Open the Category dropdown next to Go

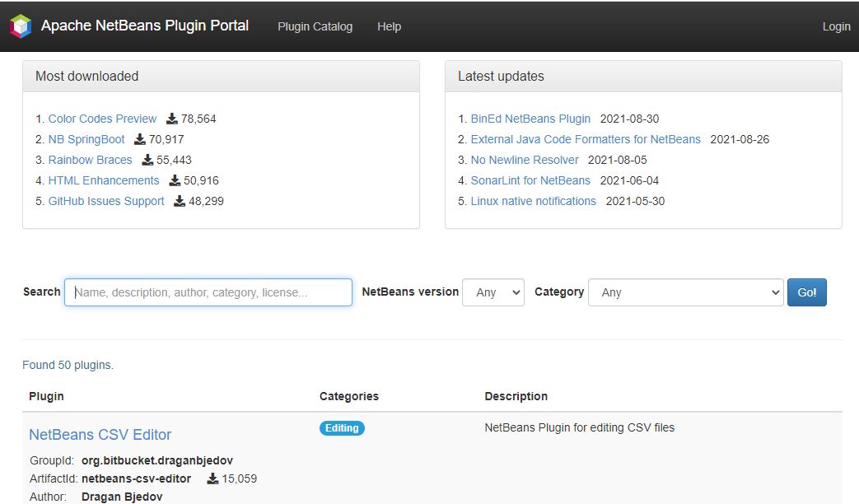(x=687, y=292)
